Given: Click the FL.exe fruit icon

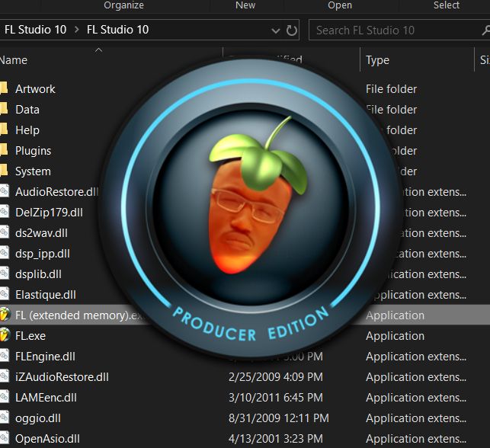Looking at the screenshot, I should [5, 335].
